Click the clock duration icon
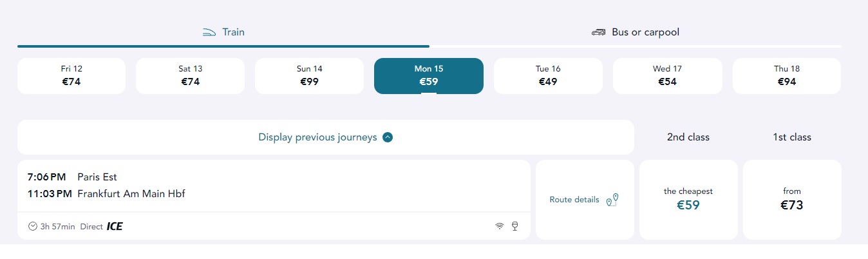868x259 pixels. pyautogui.click(x=33, y=226)
